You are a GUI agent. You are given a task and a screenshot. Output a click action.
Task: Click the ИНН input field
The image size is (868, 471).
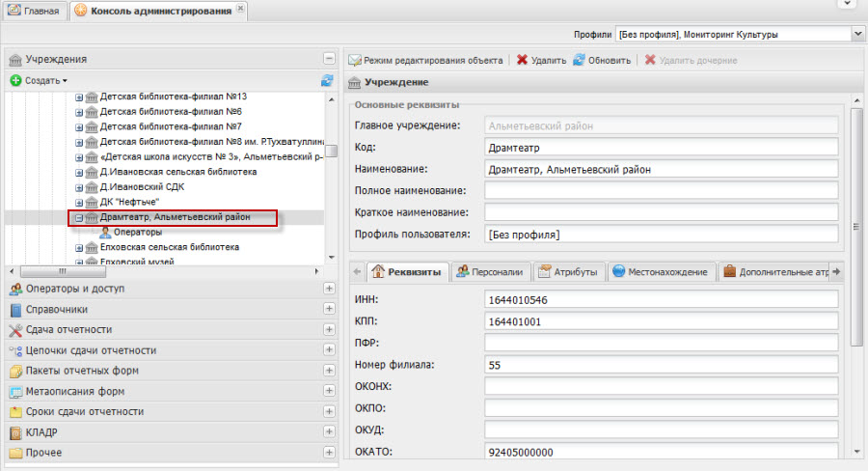661,300
